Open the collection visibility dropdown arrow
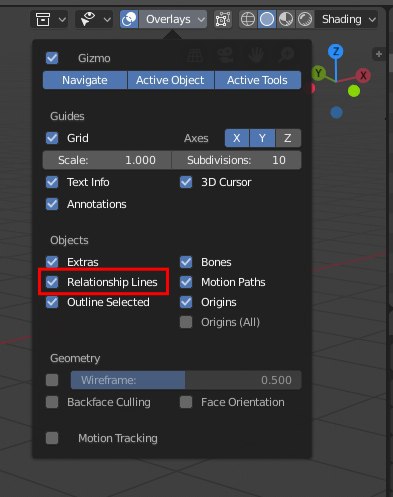 [62, 19]
